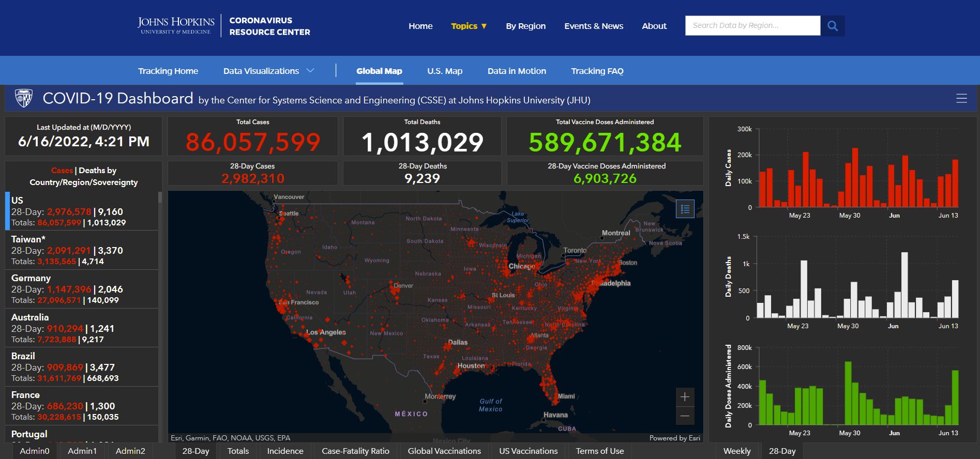The width and height of the screenshot is (980, 459).
Task: Click 28-Day Vaccine Doses value 6,903,726
Action: click(605, 178)
